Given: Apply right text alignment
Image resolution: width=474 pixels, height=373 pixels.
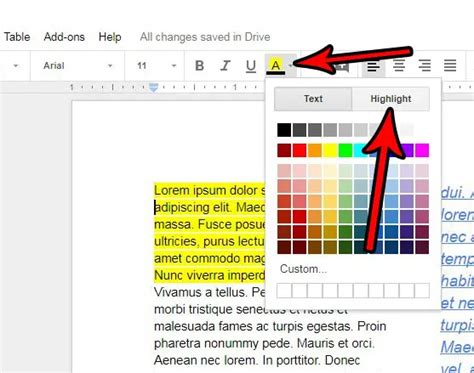Looking at the screenshot, I should click(x=425, y=66).
